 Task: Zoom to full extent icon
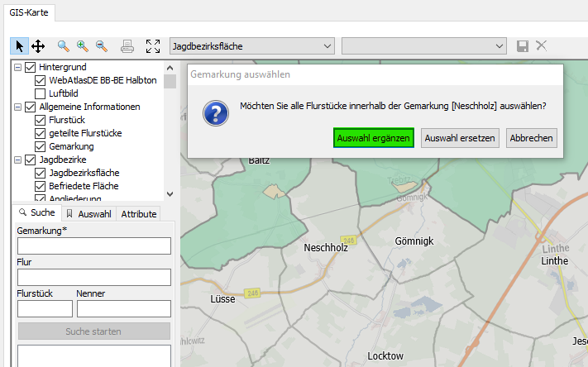pyautogui.click(x=152, y=45)
